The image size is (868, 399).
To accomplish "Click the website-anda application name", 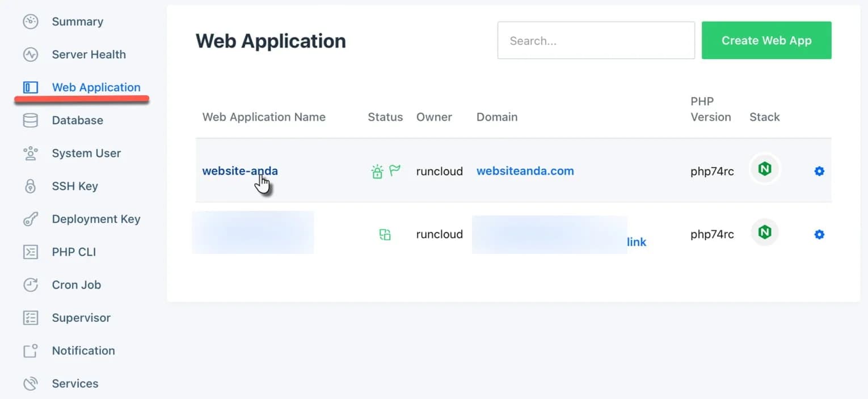I will click(239, 171).
